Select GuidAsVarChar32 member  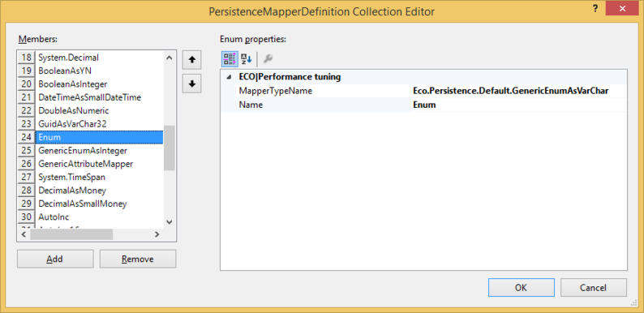click(99, 123)
